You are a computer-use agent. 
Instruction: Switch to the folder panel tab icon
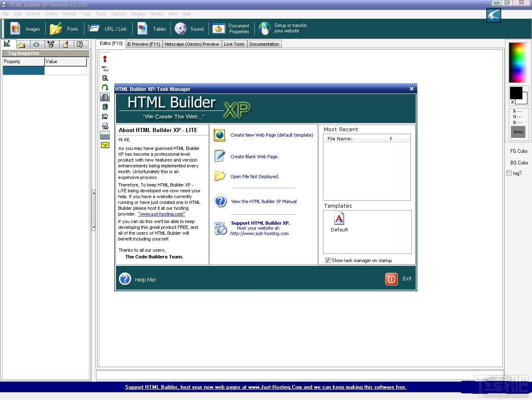pos(22,44)
